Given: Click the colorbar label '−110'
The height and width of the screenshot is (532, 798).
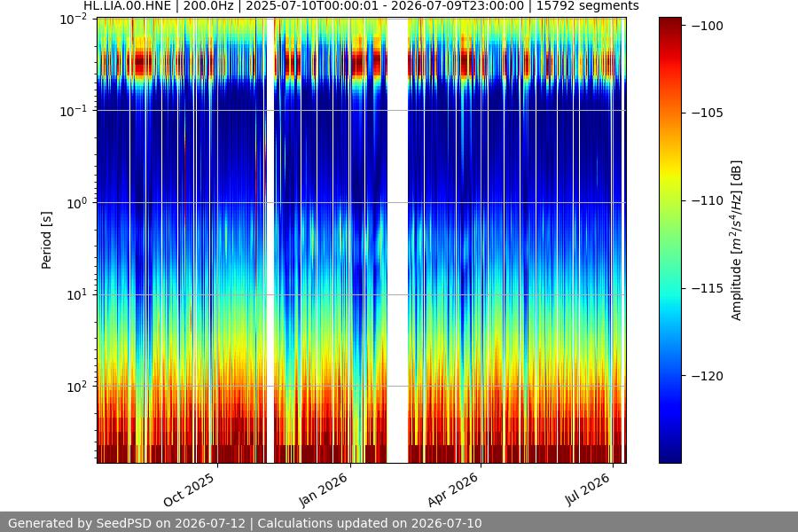Looking at the screenshot, I should (x=708, y=200).
